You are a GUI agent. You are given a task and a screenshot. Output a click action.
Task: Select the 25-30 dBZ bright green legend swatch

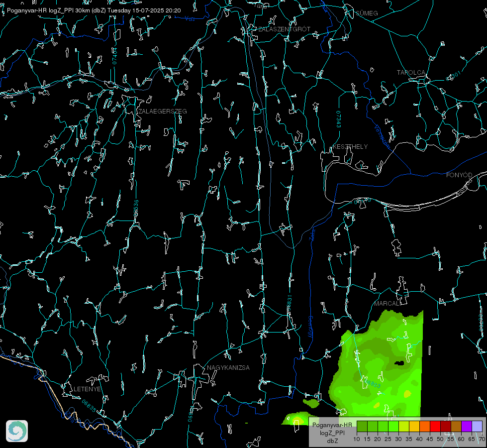pos(393,426)
